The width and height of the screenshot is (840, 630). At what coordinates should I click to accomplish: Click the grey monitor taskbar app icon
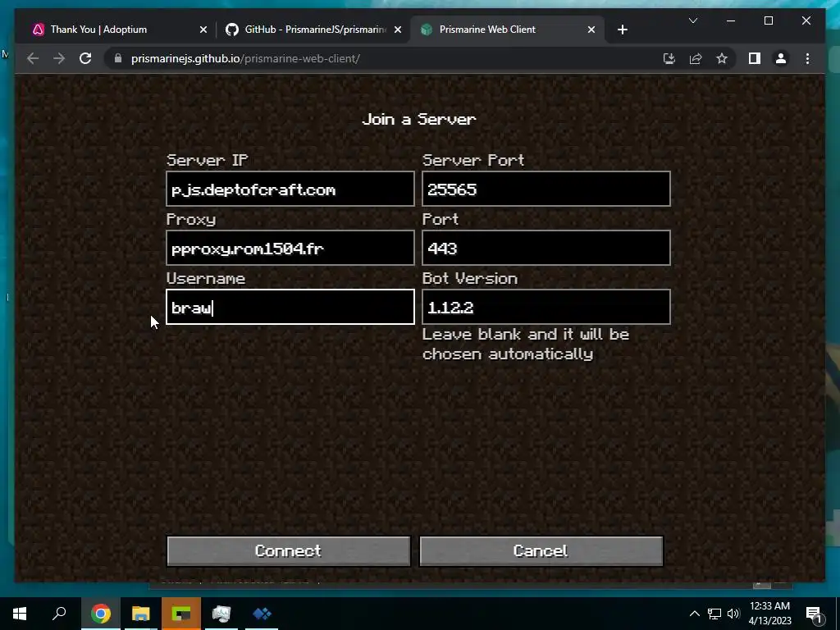point(221,614)
